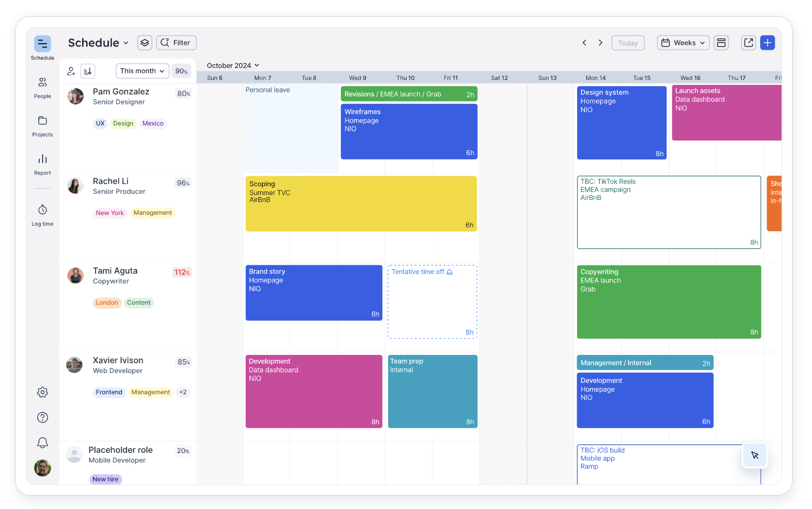Screen dimensions: 812x509
Task: Go to the previous week arrow
Action: [584, 43]
